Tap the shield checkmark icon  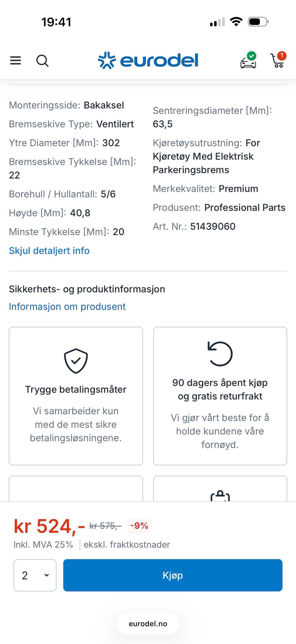(x=76, y=361)
